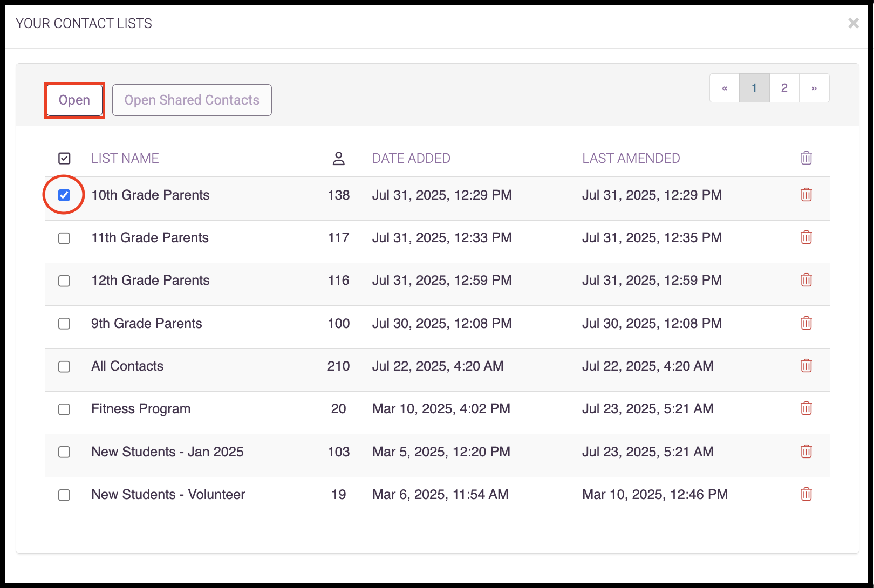Go to next page of lists
Image resolution: width=874 pixels, height=588 pixels.
click(x=814, y=88)
